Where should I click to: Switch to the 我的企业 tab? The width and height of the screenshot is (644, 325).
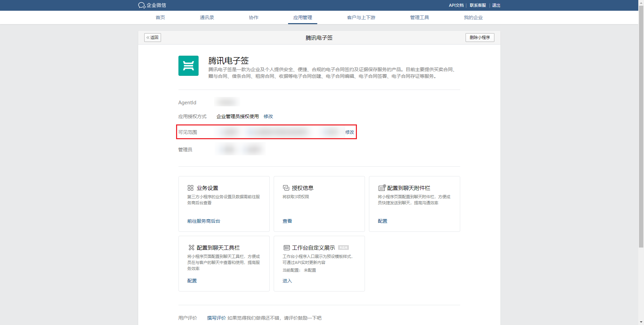tap(473, 17)
